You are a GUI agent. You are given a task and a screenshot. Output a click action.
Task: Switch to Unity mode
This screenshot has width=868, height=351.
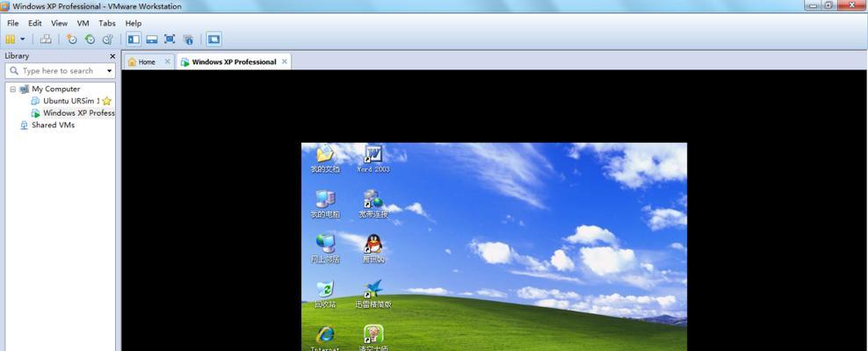pyautogui.click(x=188, y=39)
